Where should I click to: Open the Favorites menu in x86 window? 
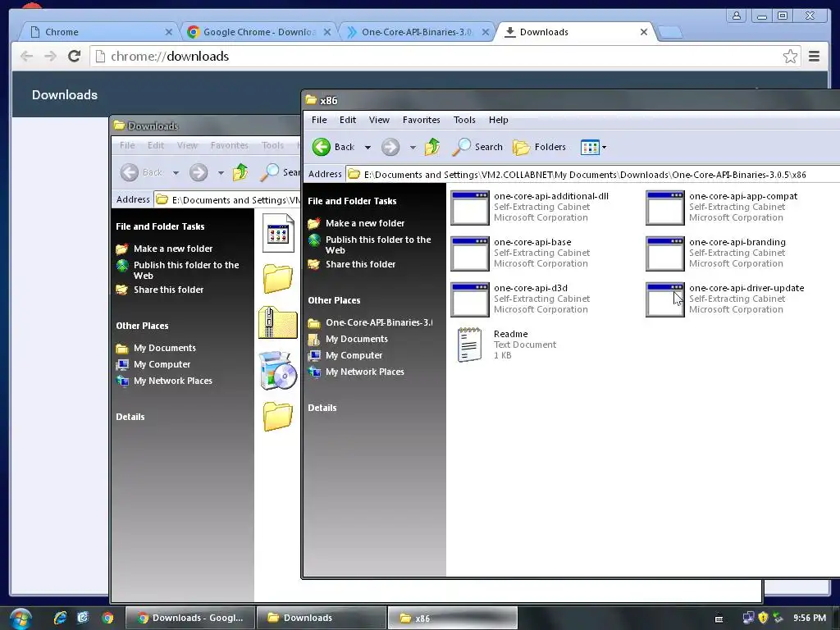pyautogui.click(x=421, y=120)
